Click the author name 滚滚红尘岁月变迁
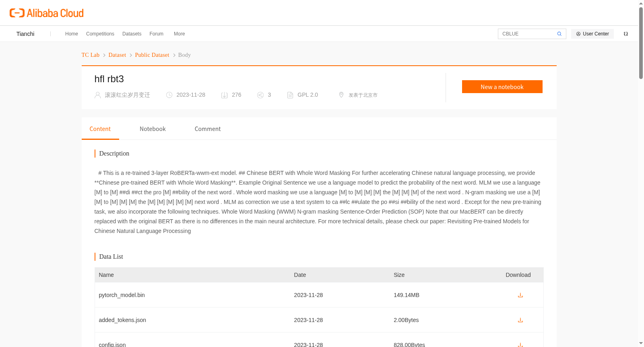Image resolution: width=644 pixels, height=347 pixels. click(x=127, y=95)
